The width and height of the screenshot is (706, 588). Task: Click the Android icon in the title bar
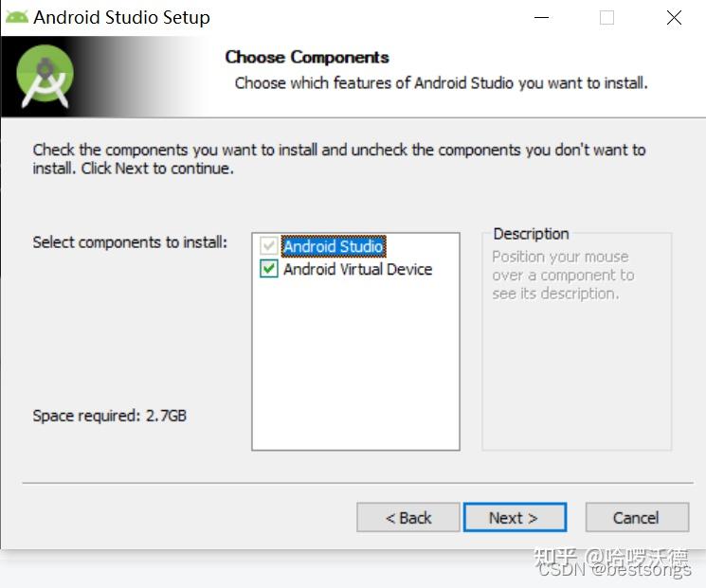(17, 17)
